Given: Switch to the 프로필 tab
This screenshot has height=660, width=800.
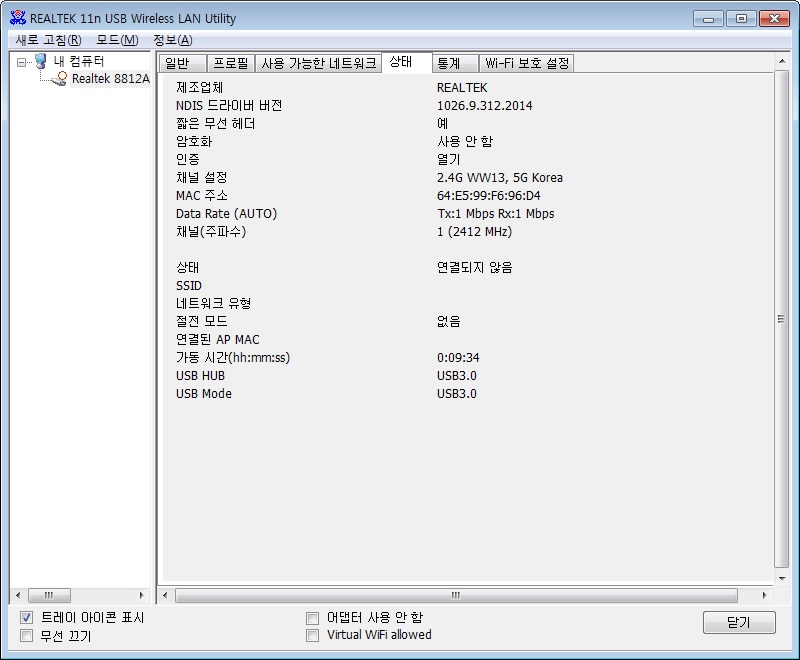Looking at the screenshot, I should [231, 63].
